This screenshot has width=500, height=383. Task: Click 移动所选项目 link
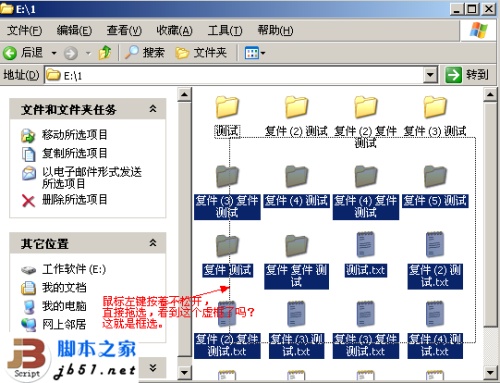coord(74,135)
